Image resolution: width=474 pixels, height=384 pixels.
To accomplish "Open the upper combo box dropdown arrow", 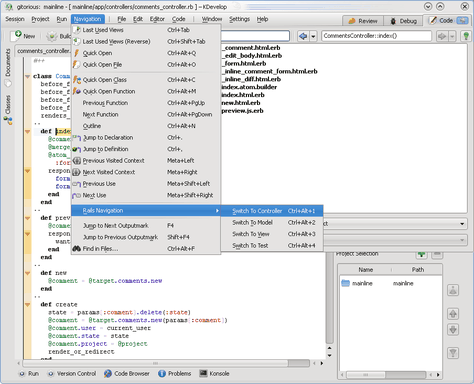I will [462, 224].
